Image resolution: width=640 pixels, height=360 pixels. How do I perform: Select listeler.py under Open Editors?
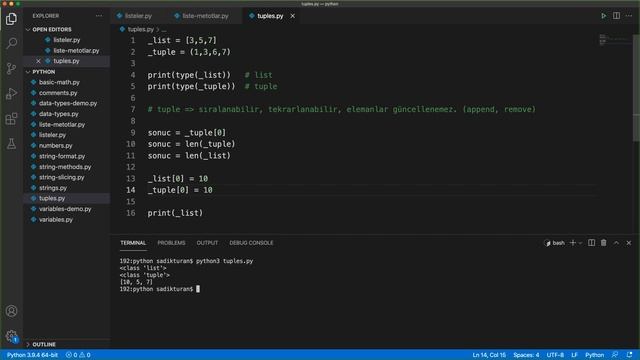coord(67,40)
